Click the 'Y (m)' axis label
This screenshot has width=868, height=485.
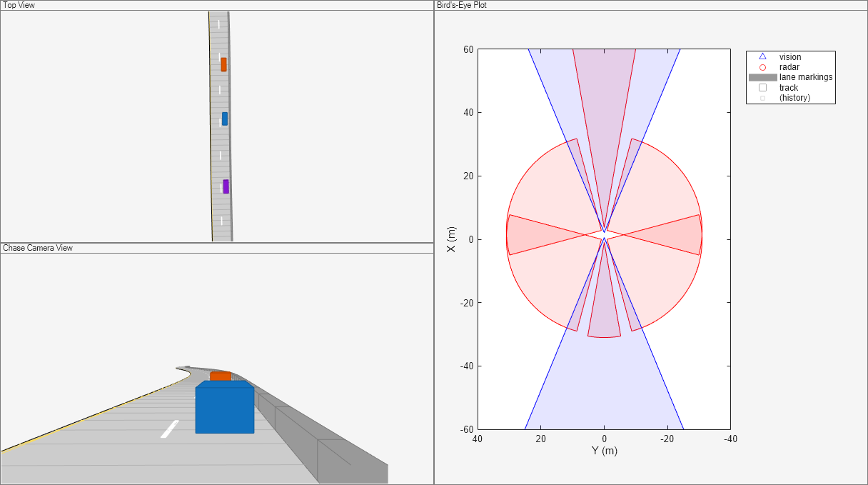coord(604,451)
